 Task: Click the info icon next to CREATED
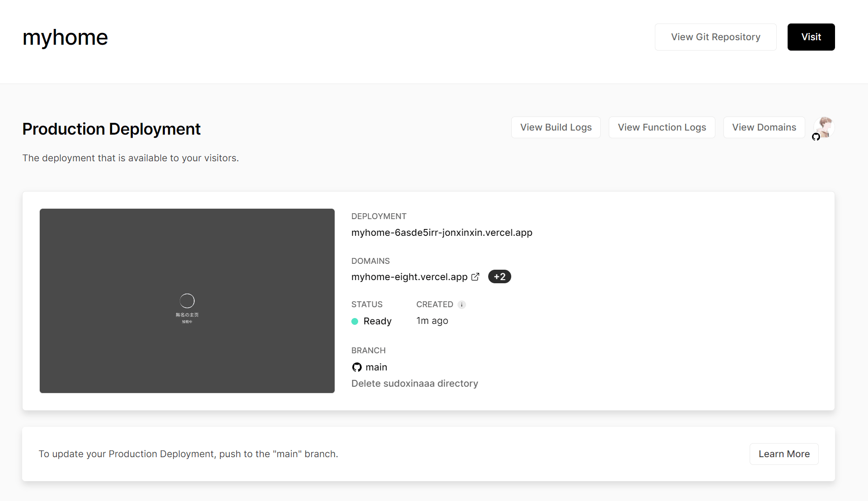pos(462,304)
